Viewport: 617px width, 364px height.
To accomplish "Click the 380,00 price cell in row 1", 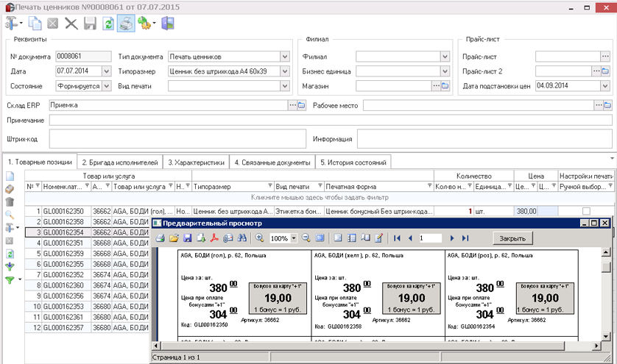I will (526, 211).
